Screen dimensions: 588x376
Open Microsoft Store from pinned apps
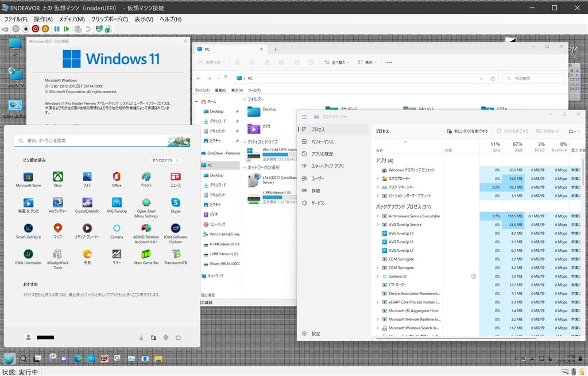28,177
